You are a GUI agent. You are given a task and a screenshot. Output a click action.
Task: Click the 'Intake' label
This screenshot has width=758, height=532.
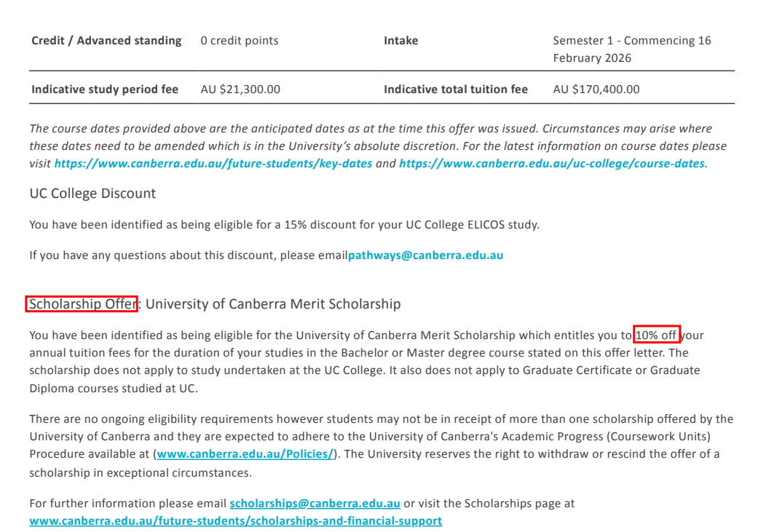400,41
